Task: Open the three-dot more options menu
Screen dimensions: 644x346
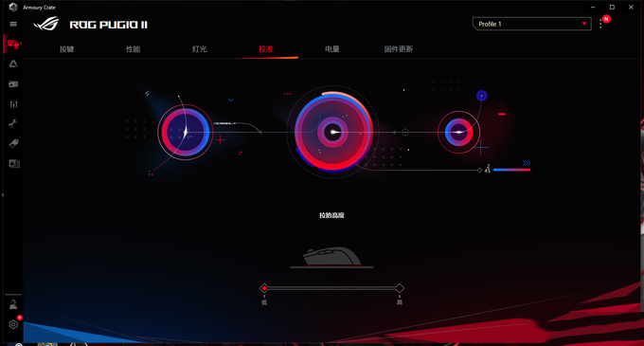Action: click(600, 25)
